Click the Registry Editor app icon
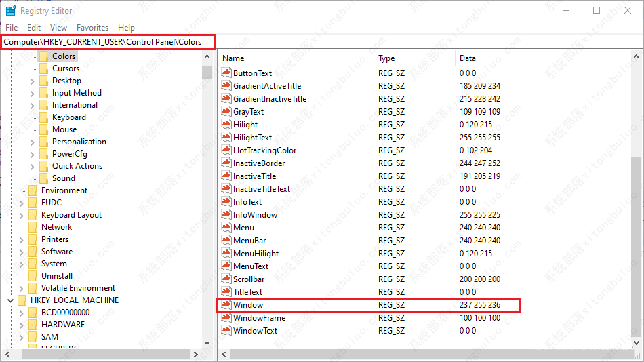 [x=11, y=11]
